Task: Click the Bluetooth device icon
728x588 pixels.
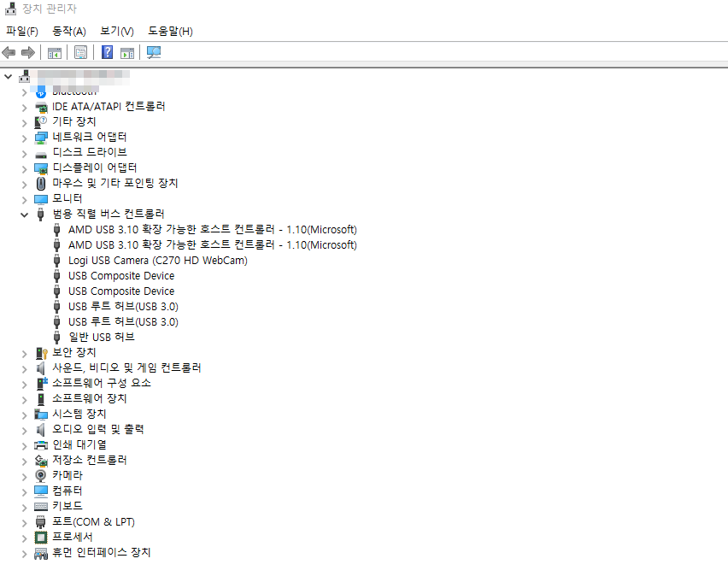Action: [40, 91]
